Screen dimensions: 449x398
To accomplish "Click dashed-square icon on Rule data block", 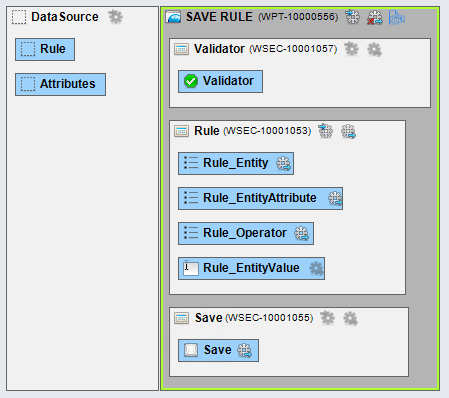I will coord(28,49).
